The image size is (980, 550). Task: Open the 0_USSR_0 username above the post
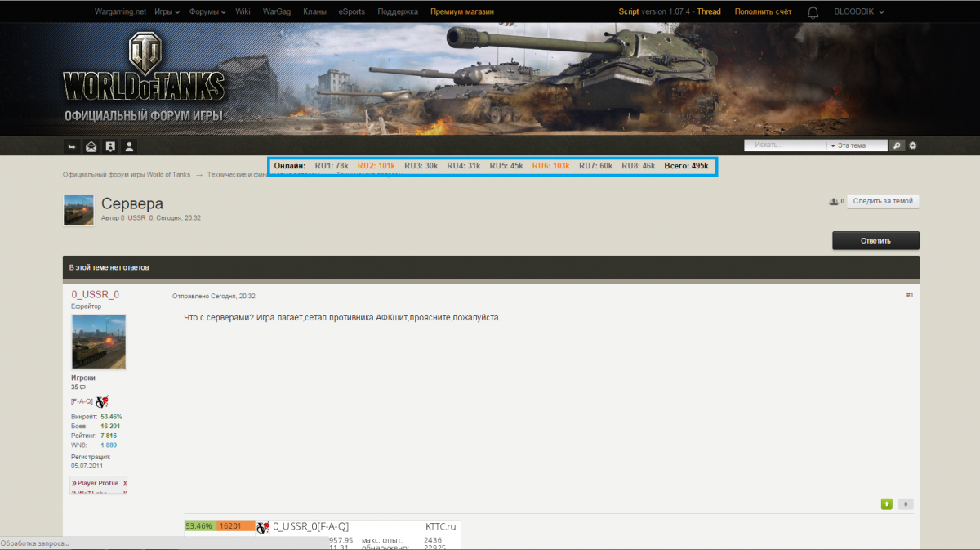[95, 294]
